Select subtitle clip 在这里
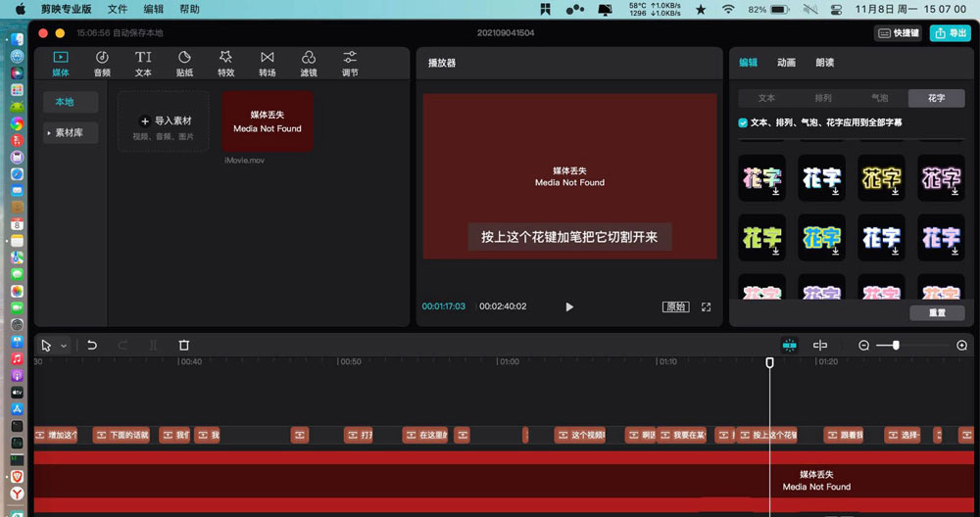This screenshot has width=980, height=517. (425, 435)
